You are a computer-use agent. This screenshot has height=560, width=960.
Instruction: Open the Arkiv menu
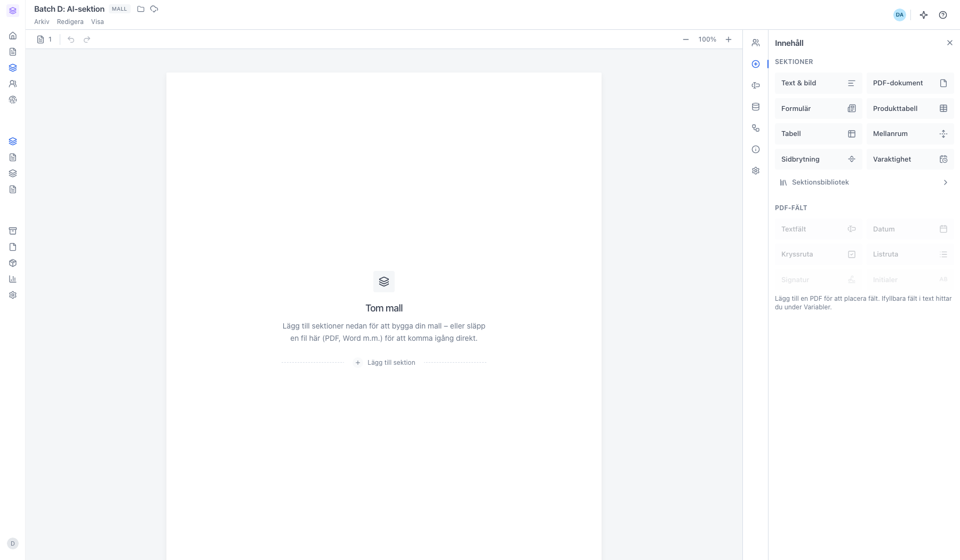(x=42, y=22)
